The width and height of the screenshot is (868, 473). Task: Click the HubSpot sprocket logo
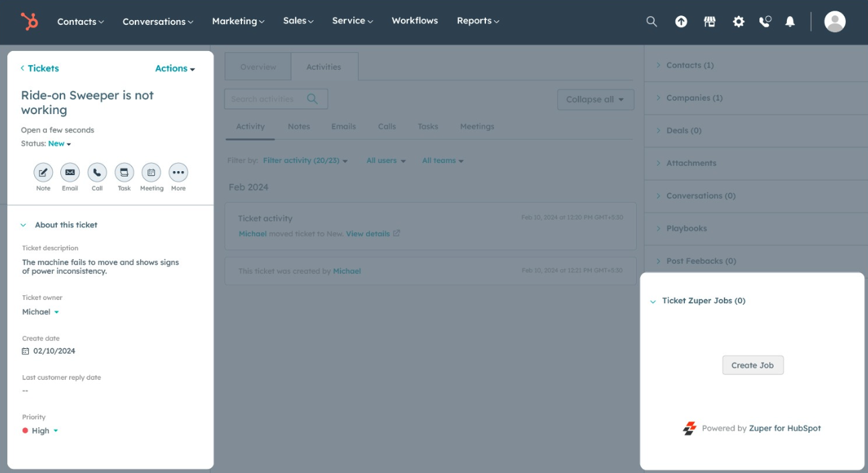pyautogui.click(x=29, y=21)
